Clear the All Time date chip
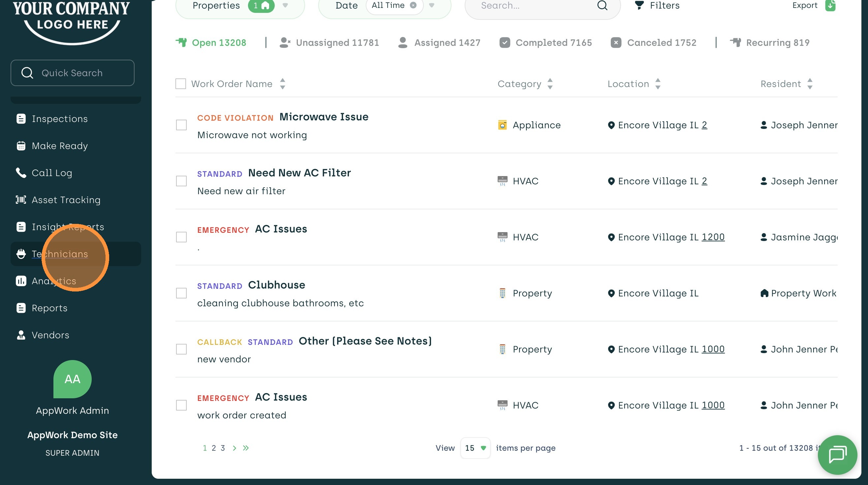The image size is (868, 485). pyautogui.click(x=413, y=5)
